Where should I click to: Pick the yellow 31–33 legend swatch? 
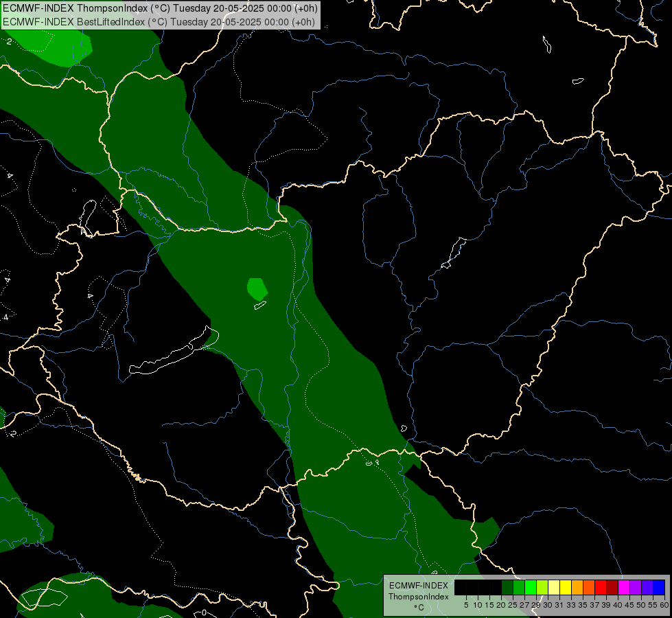click(566, 587)
